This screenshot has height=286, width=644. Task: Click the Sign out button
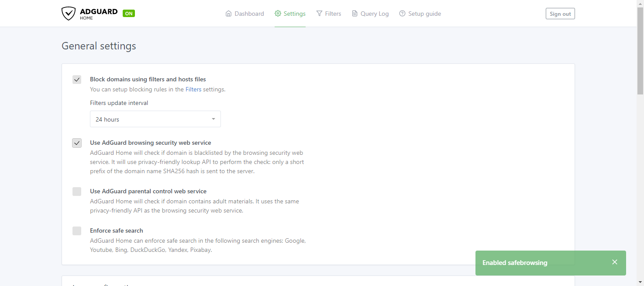pos(560,14)
